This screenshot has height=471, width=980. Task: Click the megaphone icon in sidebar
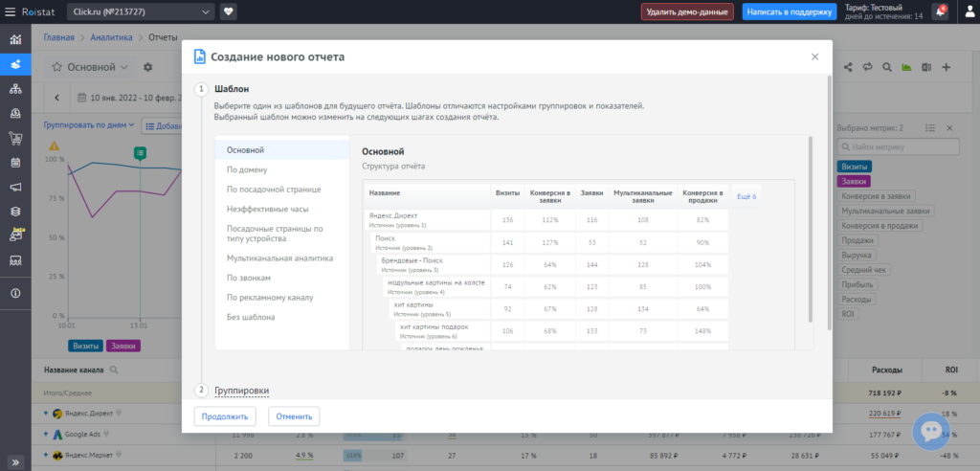coord(15,187)
